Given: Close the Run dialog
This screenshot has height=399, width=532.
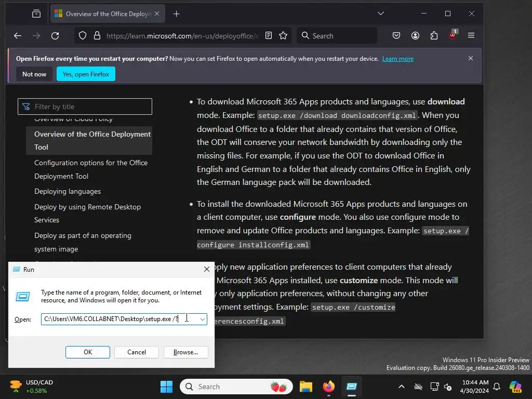Looking at the screenshot, I should pyautogui.click(x=207, y=269).
